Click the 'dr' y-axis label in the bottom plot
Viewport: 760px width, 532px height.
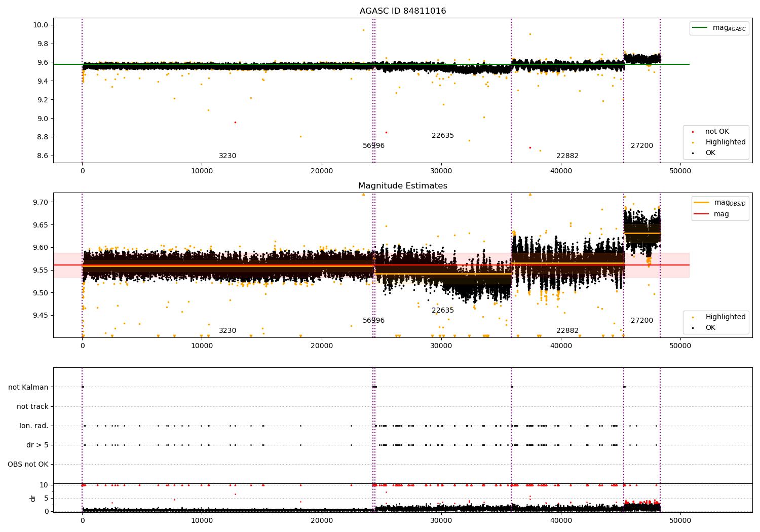click(x=33, y=498)
